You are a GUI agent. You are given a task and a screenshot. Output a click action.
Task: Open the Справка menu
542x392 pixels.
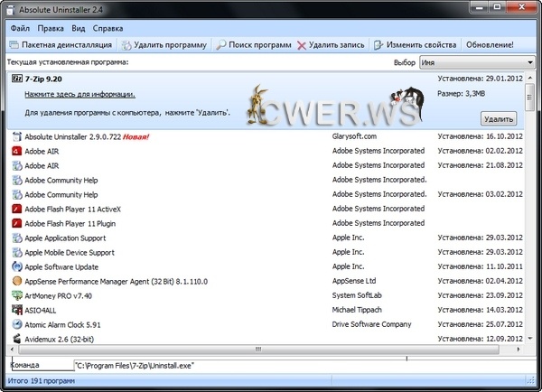[108, 28]
